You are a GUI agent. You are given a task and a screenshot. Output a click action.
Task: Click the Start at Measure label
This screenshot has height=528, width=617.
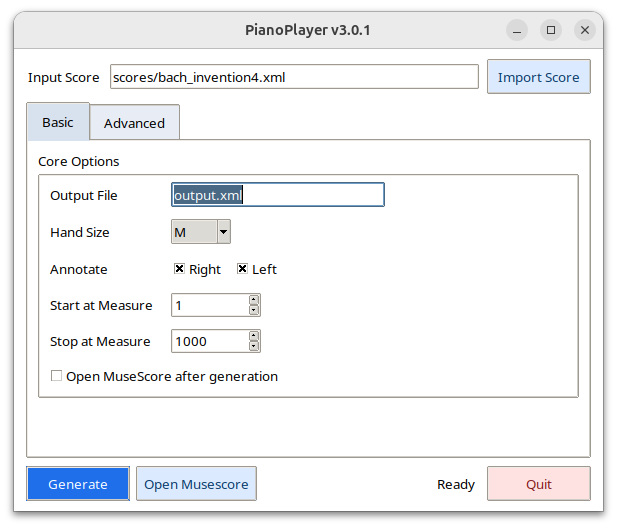coord(101,305)
